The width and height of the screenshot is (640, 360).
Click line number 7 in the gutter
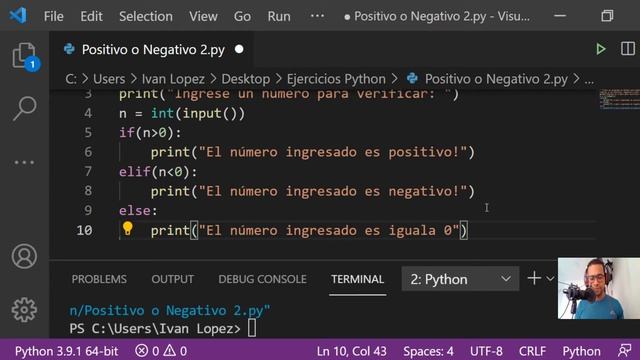(88, 171)
